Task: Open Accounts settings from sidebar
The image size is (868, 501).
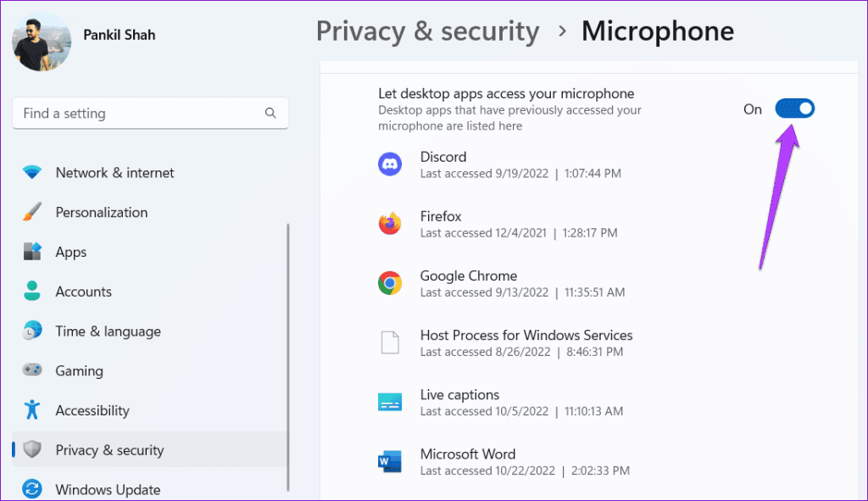Action: 83,292
